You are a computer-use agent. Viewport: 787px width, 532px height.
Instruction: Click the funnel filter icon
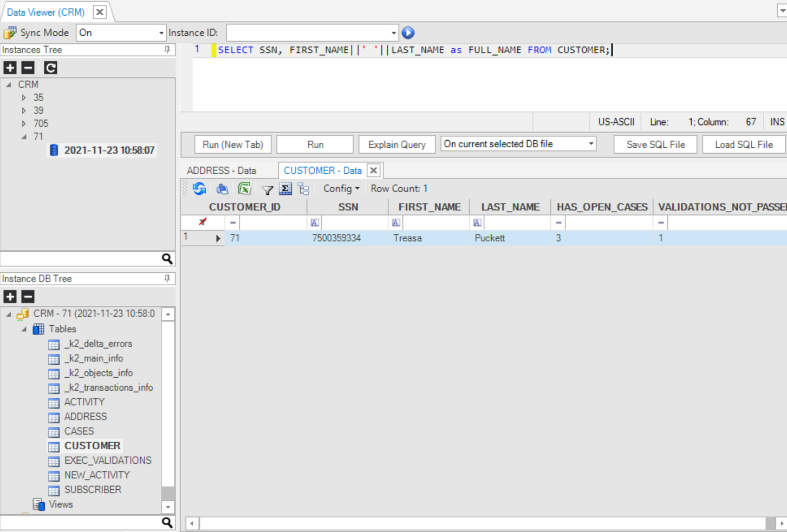(267, 189)
